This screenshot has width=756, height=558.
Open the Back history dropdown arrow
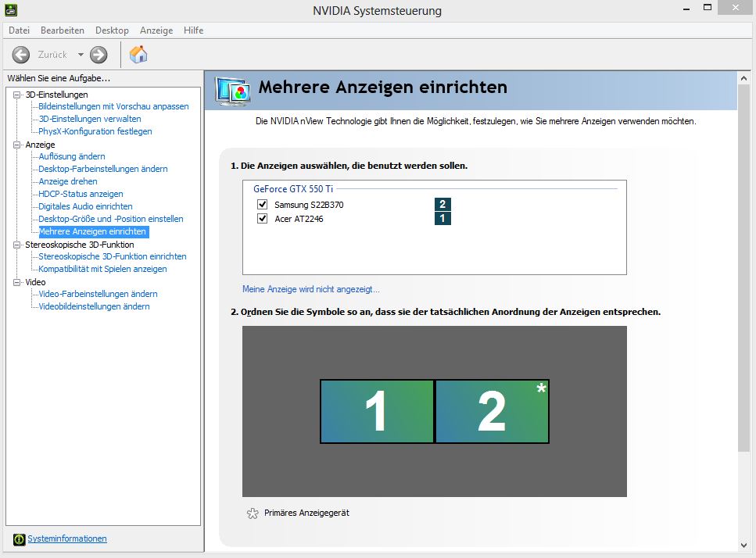(81, 55)
